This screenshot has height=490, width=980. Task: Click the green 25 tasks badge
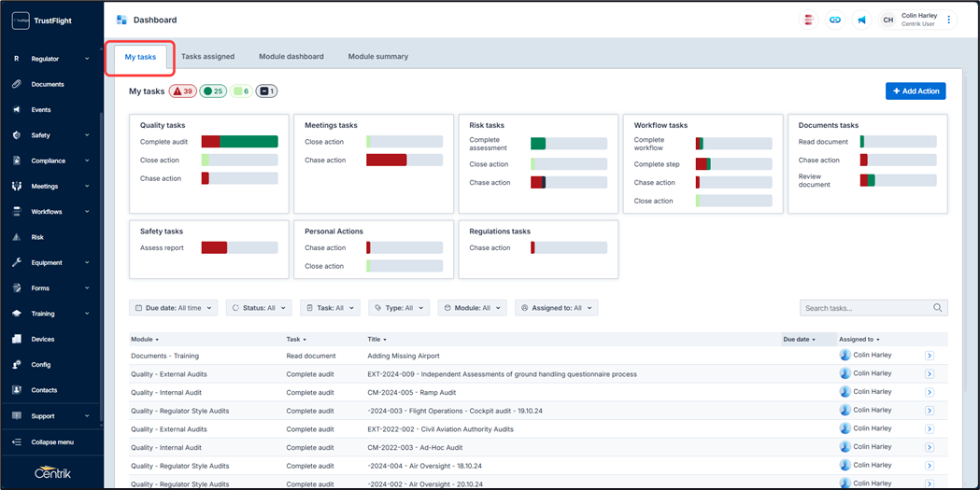pos(213,91)
